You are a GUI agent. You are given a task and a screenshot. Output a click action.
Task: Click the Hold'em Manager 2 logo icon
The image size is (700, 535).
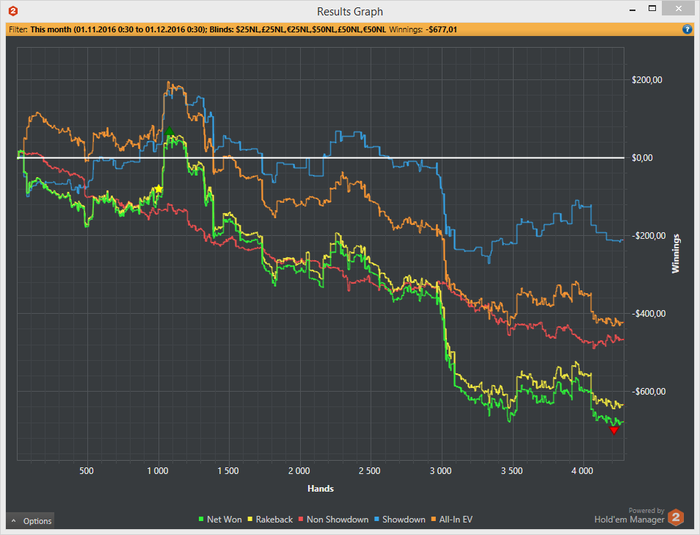coord(676,517)
